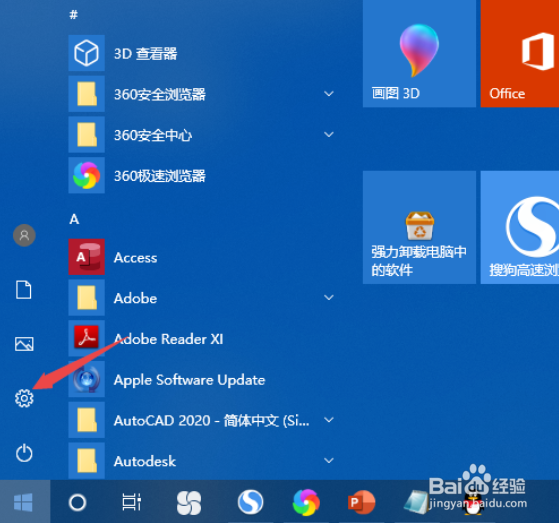This screenshot has width=559, height=523.
Task: Click the Windows Start button
Action: pos(24,502)
